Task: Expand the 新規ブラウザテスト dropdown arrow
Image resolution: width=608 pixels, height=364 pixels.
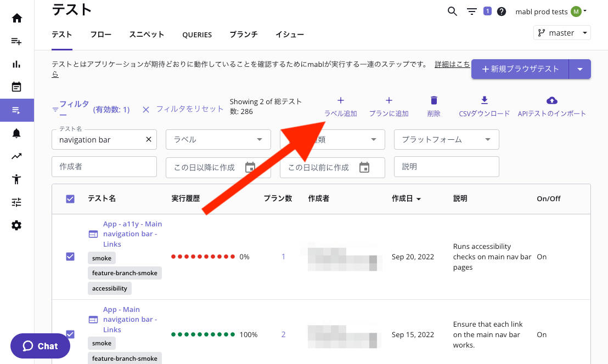Action: 579,69
